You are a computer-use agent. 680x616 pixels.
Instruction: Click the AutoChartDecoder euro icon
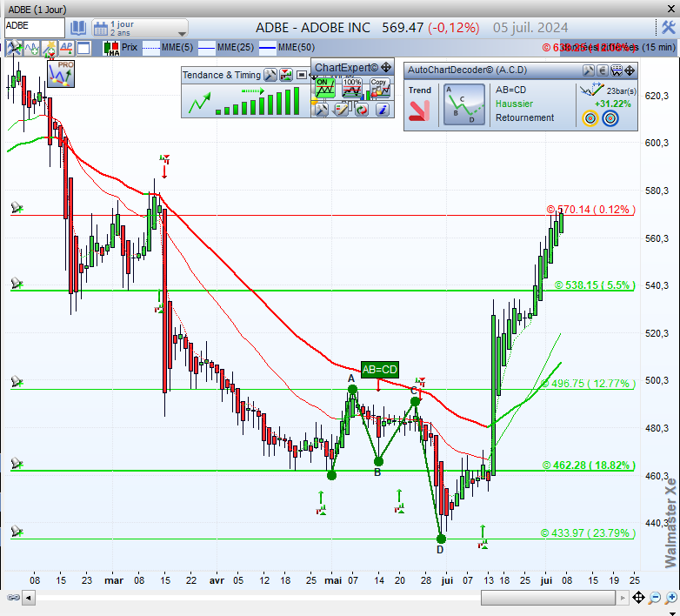[602, 70]
